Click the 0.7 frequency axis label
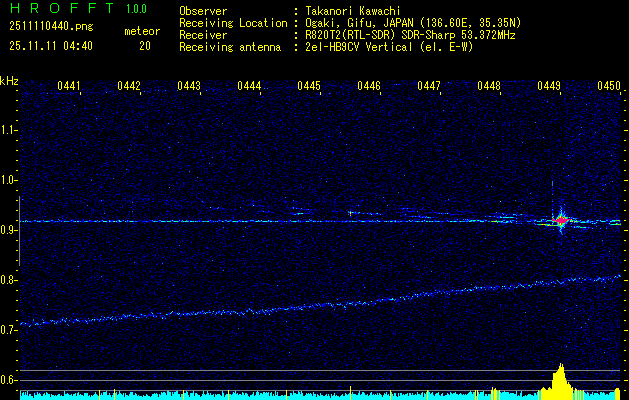 click(9, 329)
